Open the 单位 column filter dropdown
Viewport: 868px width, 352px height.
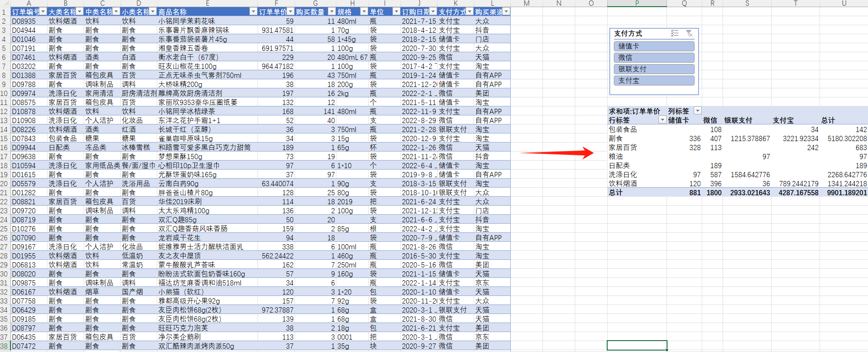click(x=396, y=11)
